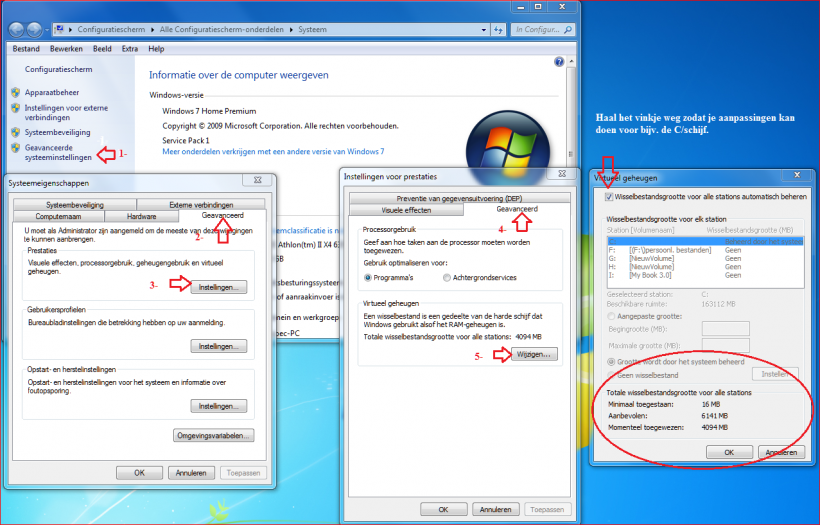
Task: Click the Apparaatbeheer shield icon
Action: pos(16,92)
